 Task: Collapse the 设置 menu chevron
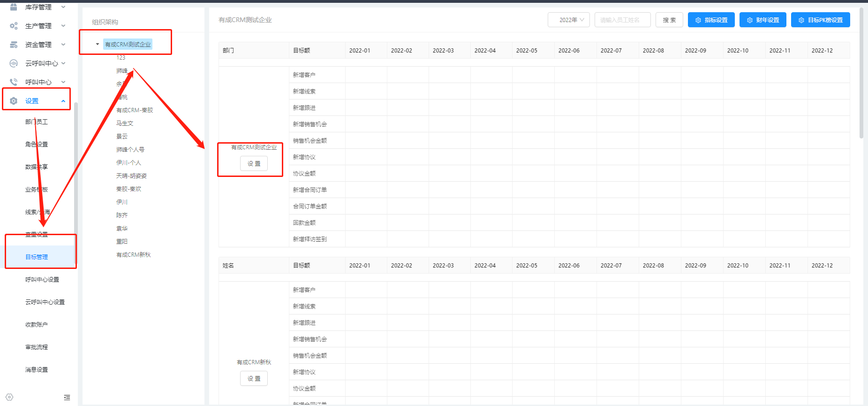click(x=63, y=101)
